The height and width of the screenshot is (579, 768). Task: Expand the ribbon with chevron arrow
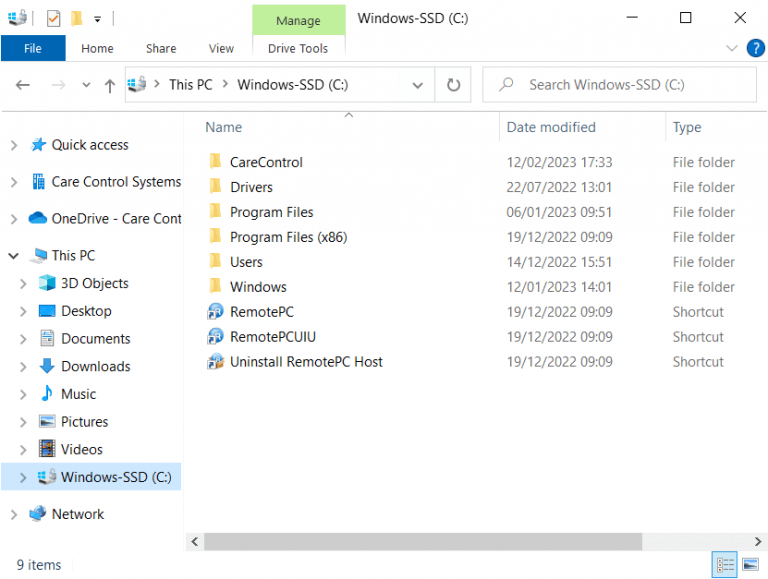[731, 48]
